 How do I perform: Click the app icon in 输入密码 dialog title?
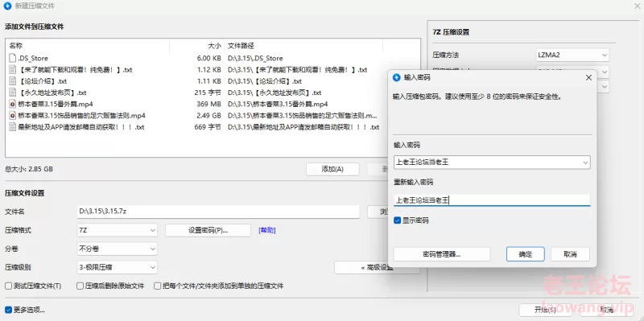click(x=397, y=77)
